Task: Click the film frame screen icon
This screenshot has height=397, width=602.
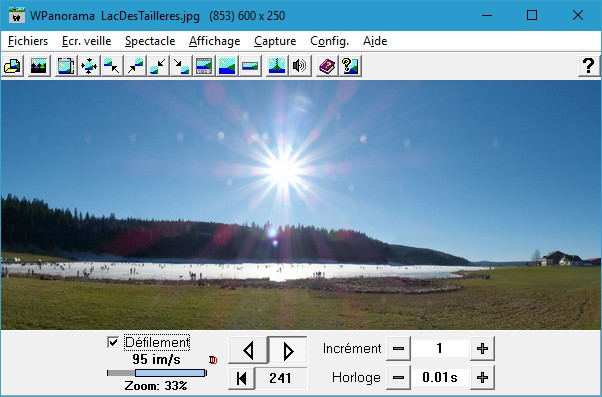Action: [66, 66]
